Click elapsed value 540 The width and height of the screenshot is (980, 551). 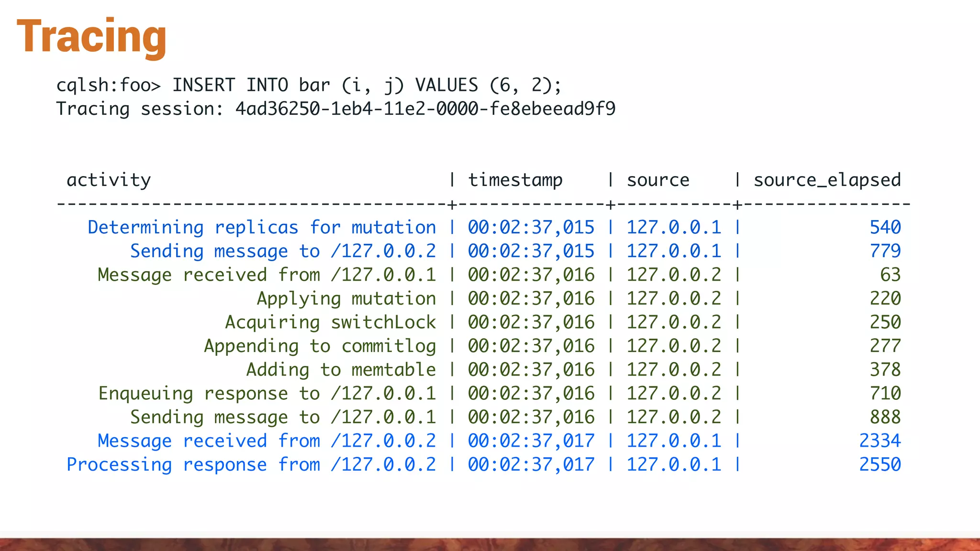tap(885, 227)
